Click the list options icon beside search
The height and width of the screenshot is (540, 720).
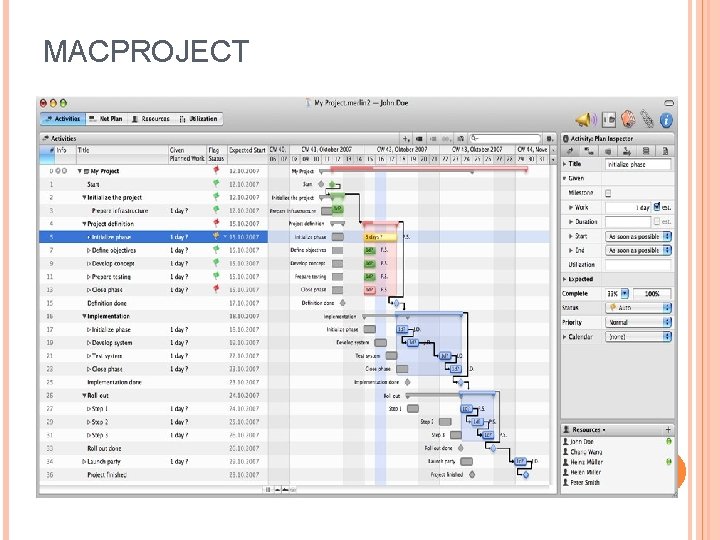(x=549, y=139)
